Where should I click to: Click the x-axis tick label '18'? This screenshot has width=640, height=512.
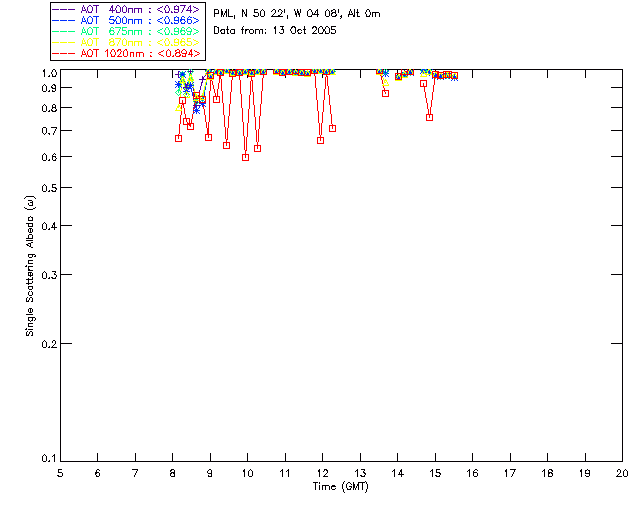pos(547,473)
